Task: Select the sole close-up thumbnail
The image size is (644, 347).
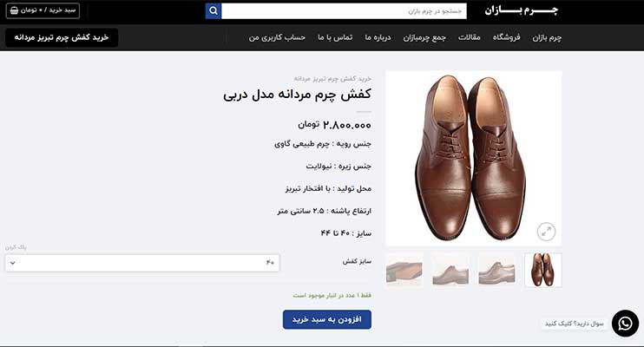Action: coord(404,270)
